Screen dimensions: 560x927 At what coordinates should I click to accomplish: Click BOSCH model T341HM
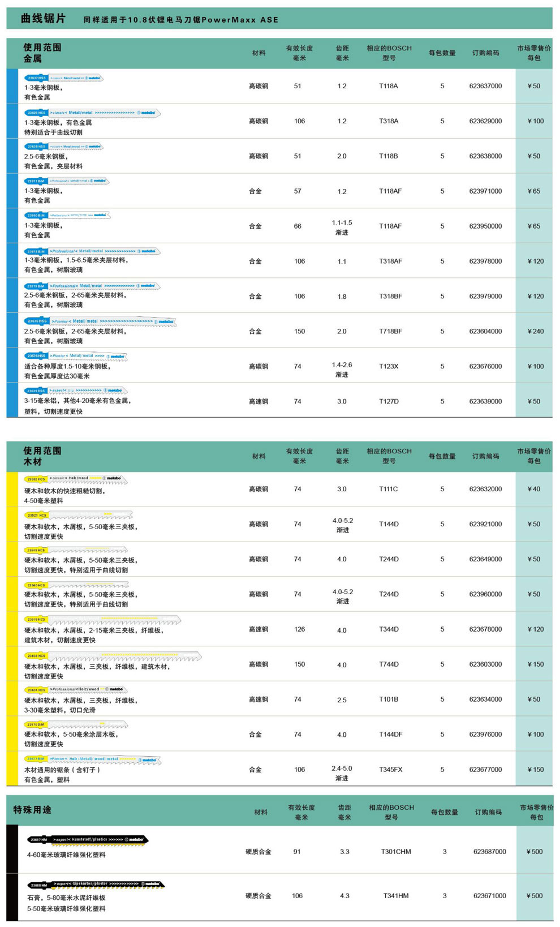tap(396, 896)
